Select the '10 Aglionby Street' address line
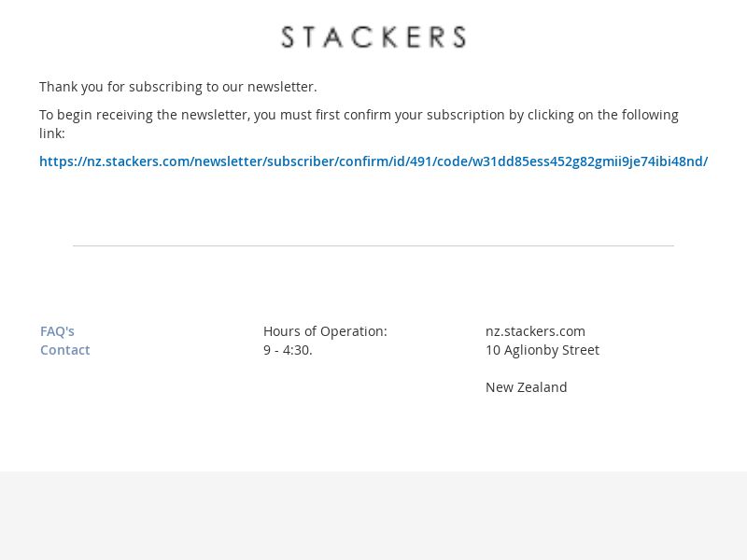Viewport: 747px width, 560px height. [x=543, y=350]
